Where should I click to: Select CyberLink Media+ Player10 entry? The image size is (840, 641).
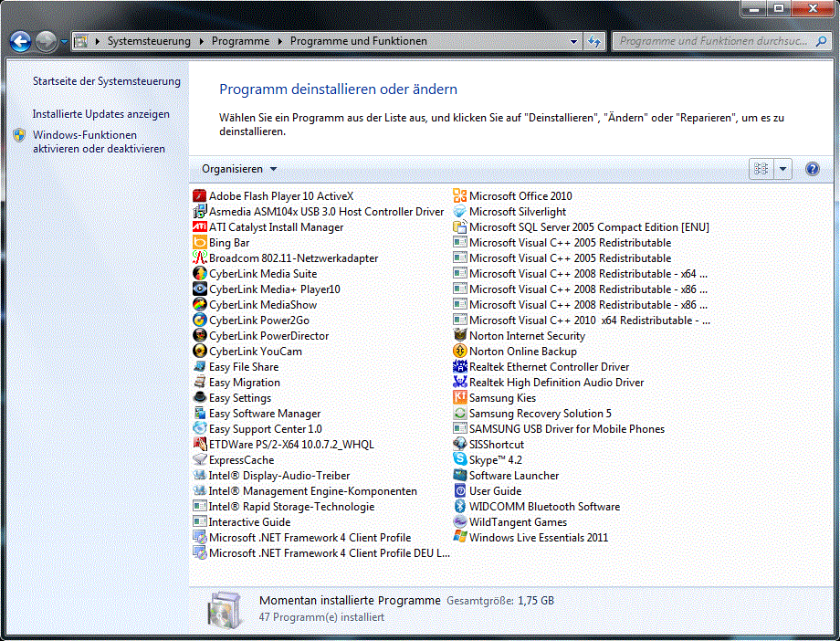(x=267, y=289)
